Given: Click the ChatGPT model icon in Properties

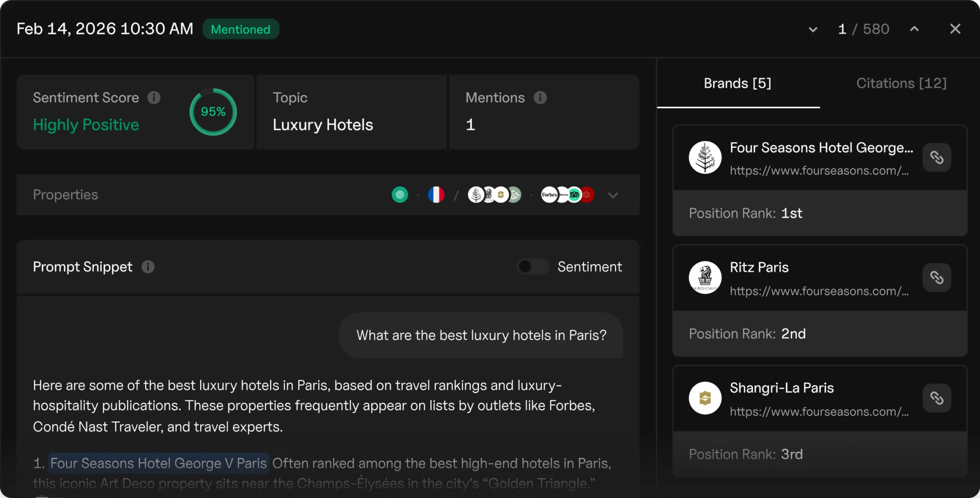Looking at the screenshot, I should [400, 195].
